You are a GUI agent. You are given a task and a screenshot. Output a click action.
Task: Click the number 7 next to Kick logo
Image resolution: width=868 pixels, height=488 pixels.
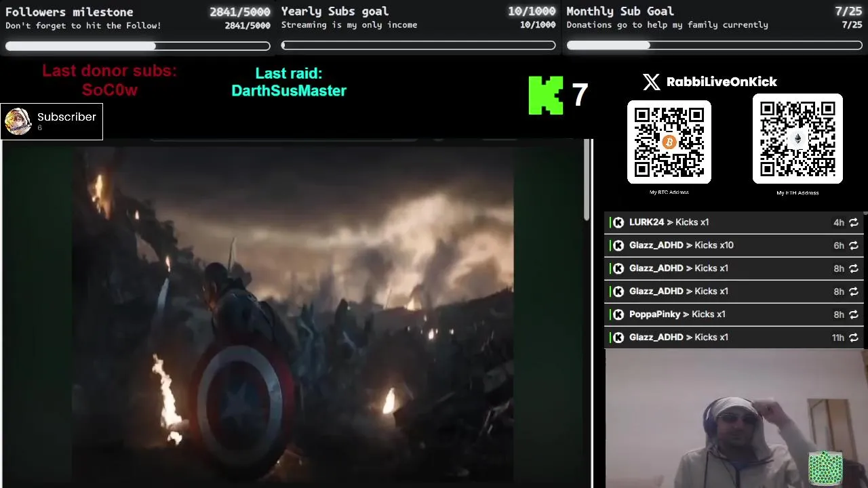[x=579, y=96]
